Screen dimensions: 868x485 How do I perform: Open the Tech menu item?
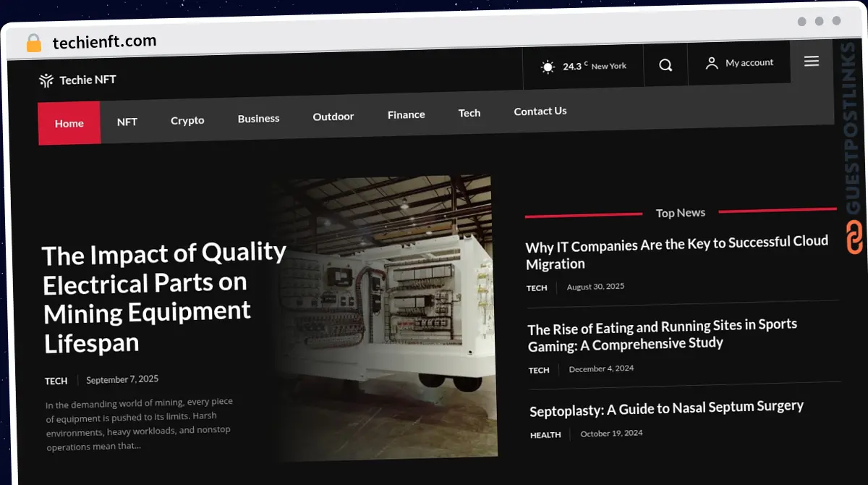[469, 113]
